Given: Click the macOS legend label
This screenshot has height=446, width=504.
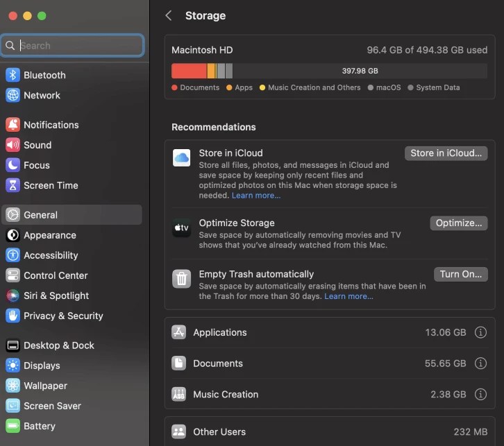Looking at the screenshot, I should click(x=388, y=87).
